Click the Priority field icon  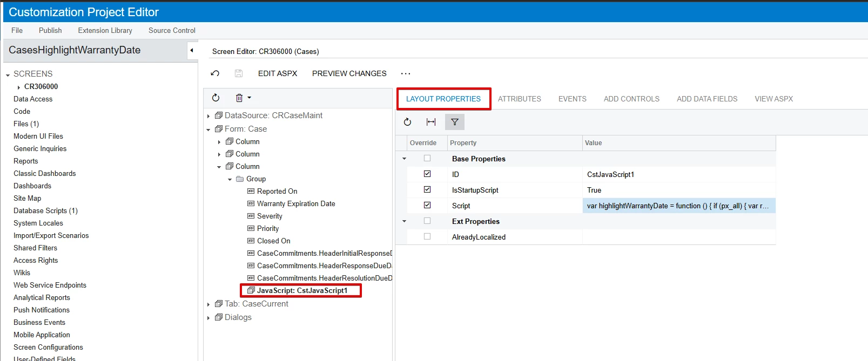(251, 228)
